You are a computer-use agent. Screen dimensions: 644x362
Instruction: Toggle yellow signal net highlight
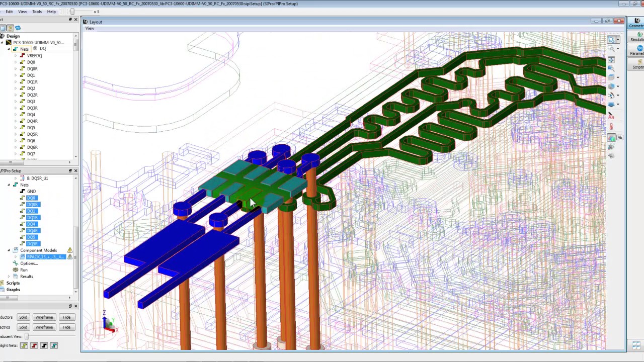(24, 345)
